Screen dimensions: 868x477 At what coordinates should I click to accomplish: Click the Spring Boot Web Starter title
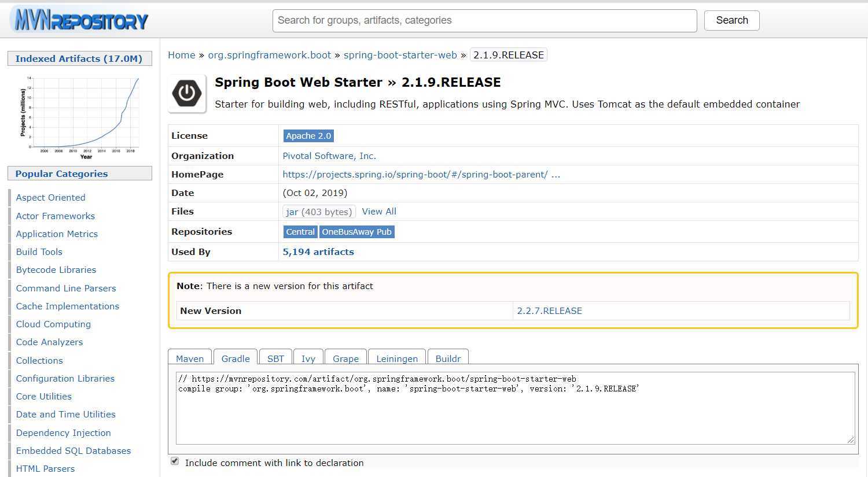(299, 83)
